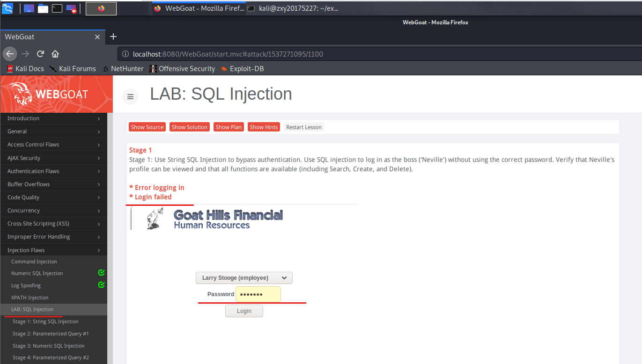Toggle the sidebar with the hamburger icon
642x364 pixels.
point(130,97)
